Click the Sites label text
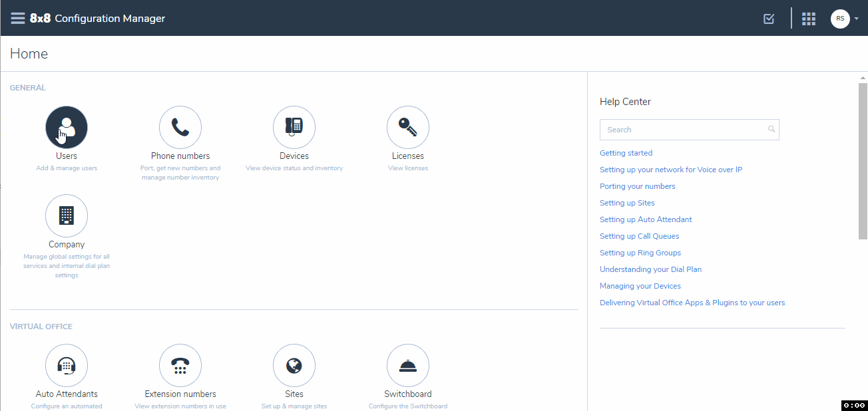 (294, 394)
